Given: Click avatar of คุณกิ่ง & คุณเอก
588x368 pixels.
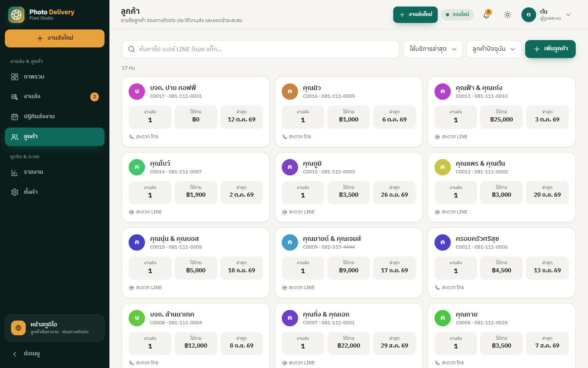Looking at the screenshot, I should pos(290,318).
